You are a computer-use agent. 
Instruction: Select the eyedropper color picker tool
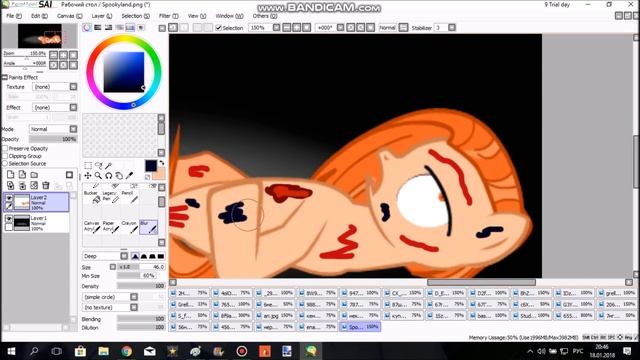click(129, 176)
